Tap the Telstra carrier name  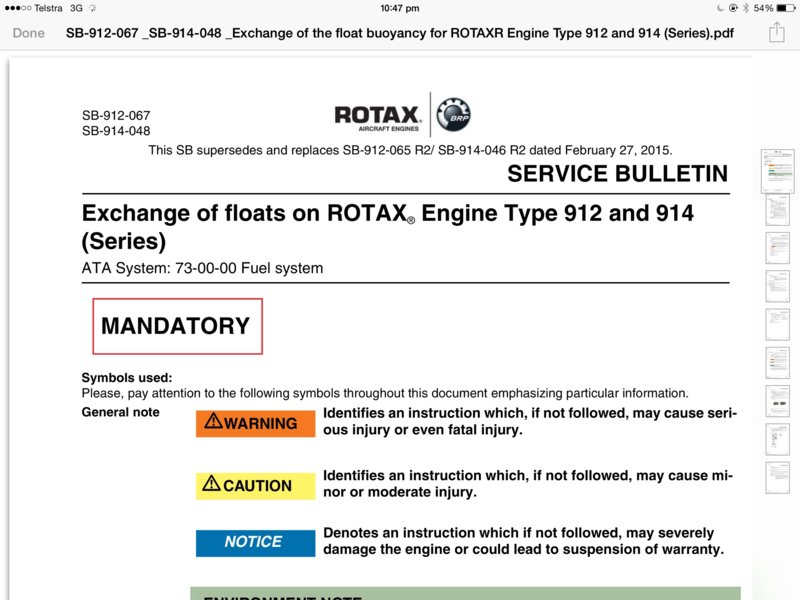click(x=48, y=8)
